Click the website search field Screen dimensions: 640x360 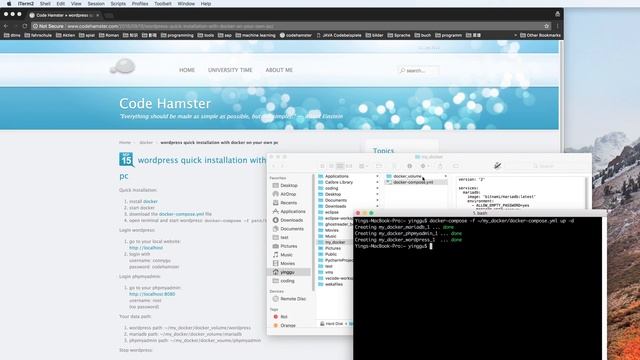click(419, 71)
